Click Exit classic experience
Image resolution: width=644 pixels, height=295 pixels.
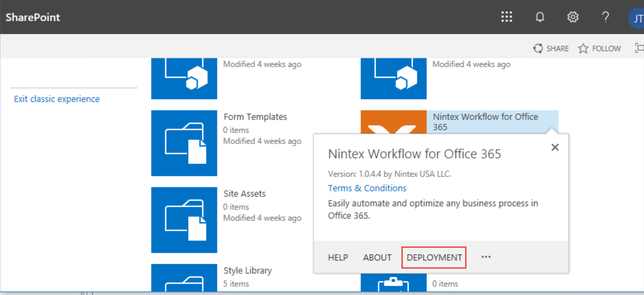57,99
